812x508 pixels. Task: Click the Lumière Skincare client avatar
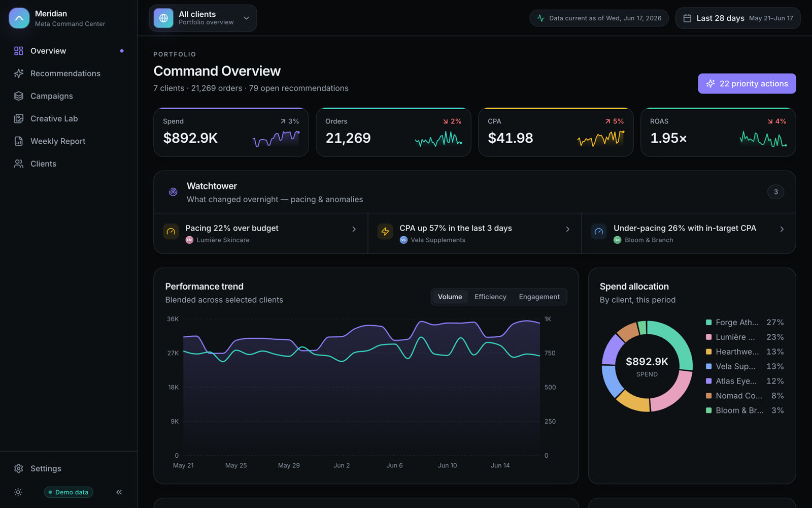click(190, 240)
